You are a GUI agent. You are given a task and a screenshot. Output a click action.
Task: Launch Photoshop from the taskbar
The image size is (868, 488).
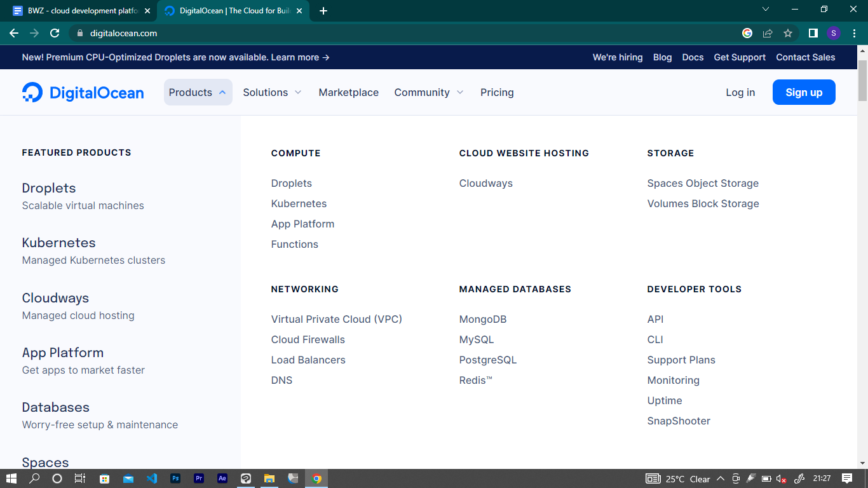(175, 478)
